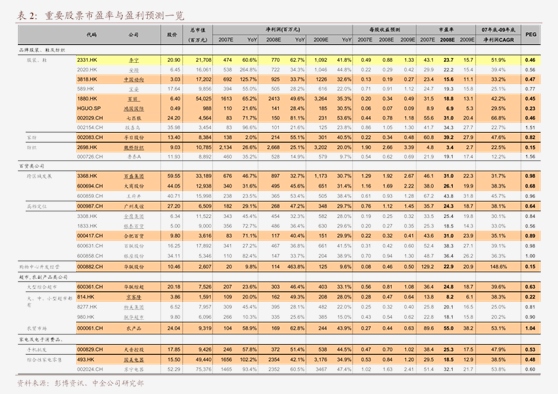Click company name 农产品

point(134,328)
